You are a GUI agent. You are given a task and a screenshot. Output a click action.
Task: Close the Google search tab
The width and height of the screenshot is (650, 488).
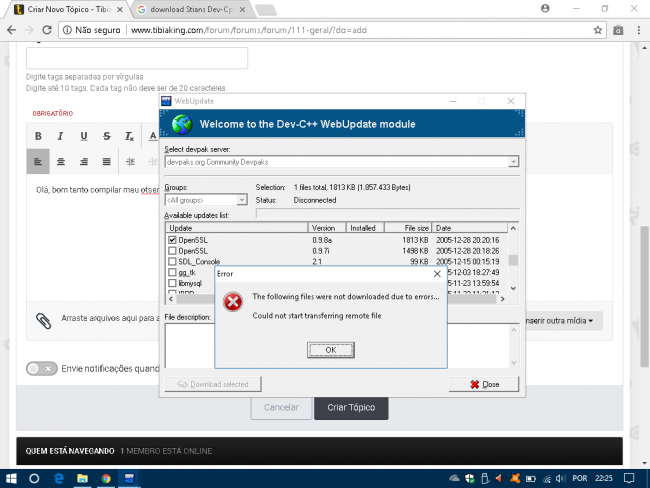pos(243,9)
